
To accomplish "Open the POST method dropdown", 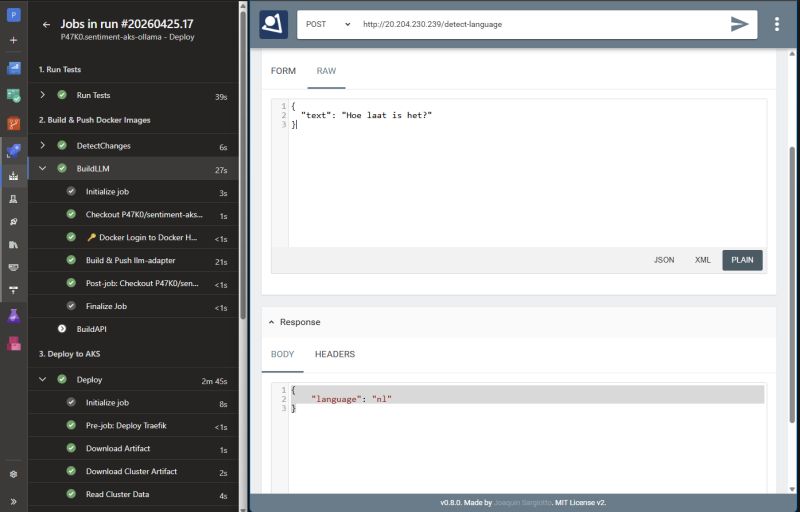I will (x=328, y=24).
